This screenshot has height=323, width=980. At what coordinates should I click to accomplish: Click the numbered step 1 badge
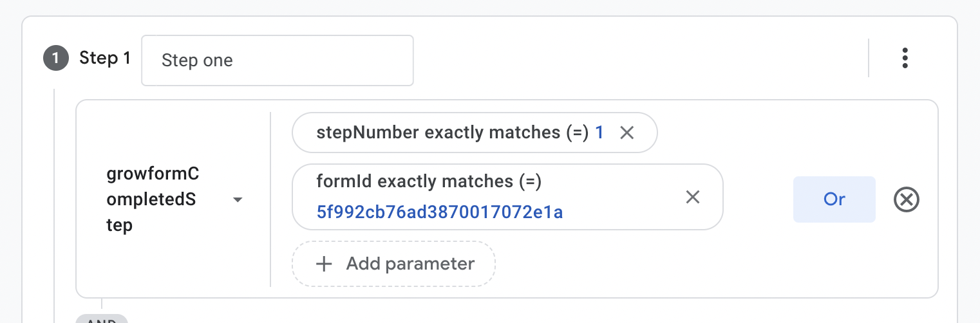[55, 59]
